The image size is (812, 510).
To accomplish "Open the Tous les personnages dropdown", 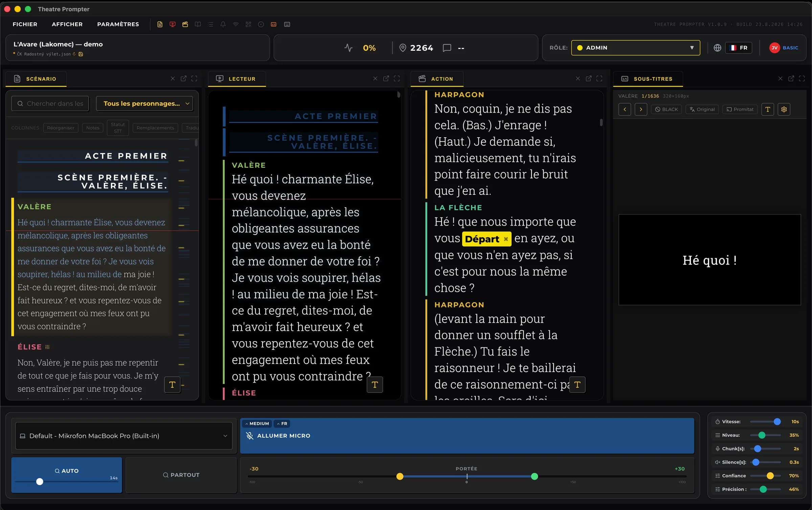I will coord(145,103).
